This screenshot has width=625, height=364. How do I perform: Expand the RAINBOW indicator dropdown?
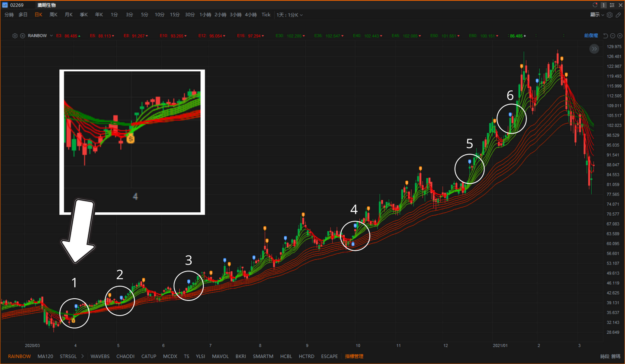(x=51, y=36)
